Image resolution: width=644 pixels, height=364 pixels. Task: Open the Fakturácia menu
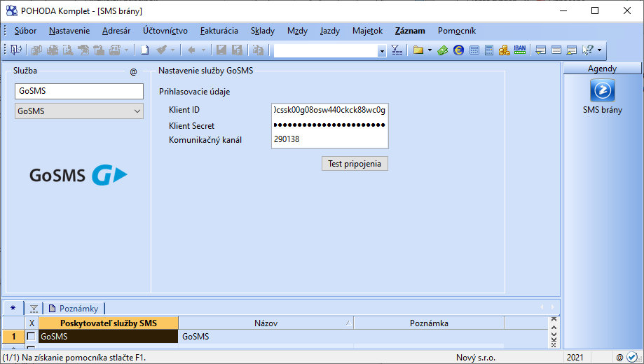pyautogui.click(x=219, y=31)
